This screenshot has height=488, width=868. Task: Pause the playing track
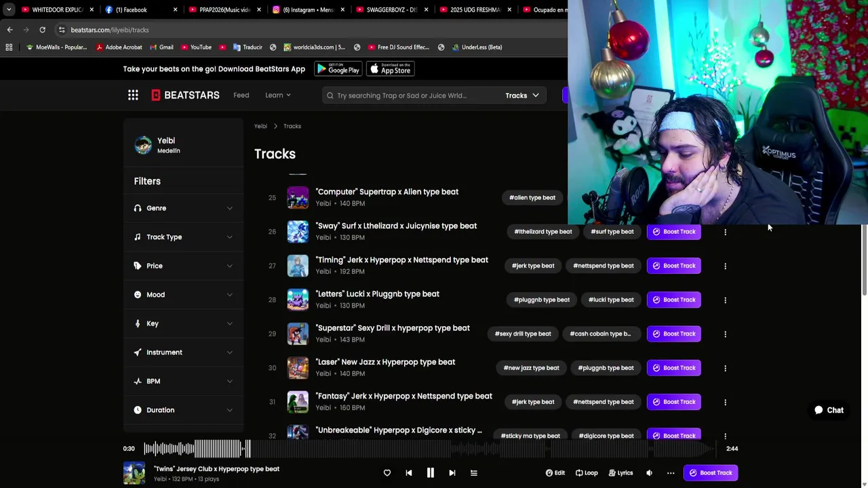[x=430, y=473]
